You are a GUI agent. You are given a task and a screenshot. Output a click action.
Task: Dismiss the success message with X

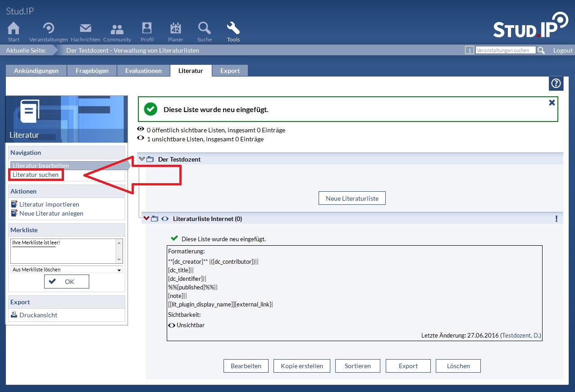[x=552, y=103]
